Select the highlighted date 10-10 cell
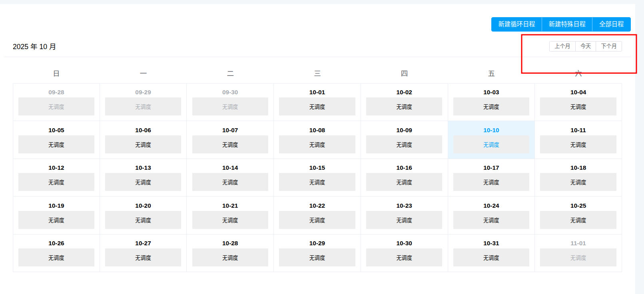The image size is (644, 294). pyautogui.click(x=491, y=130)
